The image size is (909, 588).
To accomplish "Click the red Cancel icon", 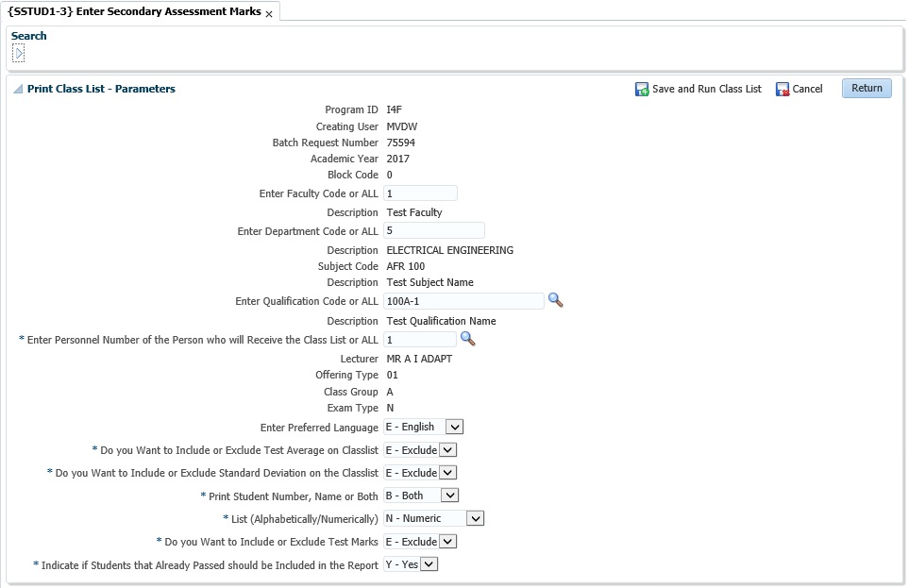I will pyautogui.click(x=782, y=88).
